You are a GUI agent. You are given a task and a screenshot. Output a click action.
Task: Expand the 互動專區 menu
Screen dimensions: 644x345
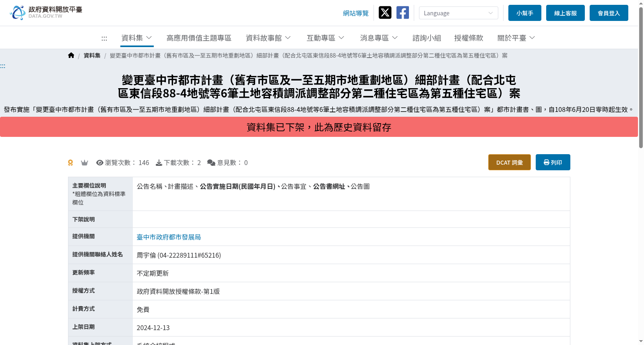pyautogui.click(x=326, y=38)
